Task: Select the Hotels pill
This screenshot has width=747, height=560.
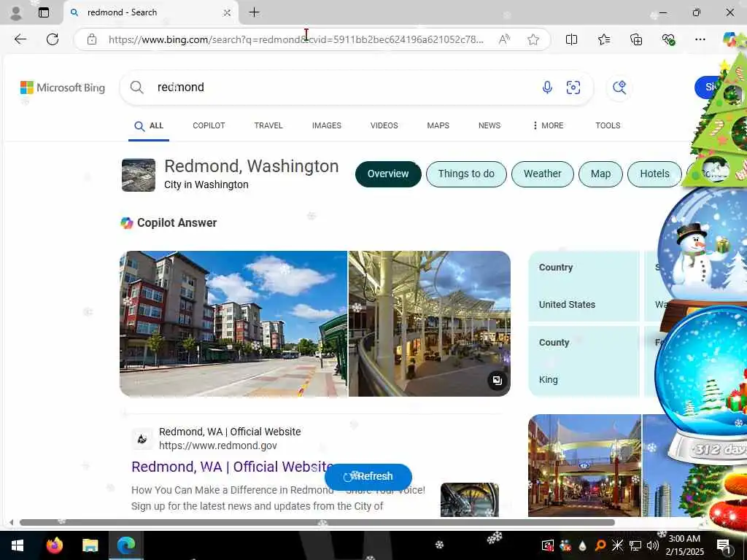Action: pyautogui.click(x=654, y=174)
